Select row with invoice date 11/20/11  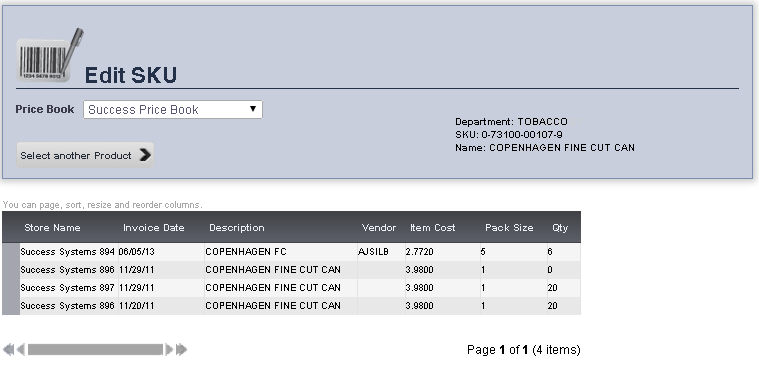click(x=291, y=306)
